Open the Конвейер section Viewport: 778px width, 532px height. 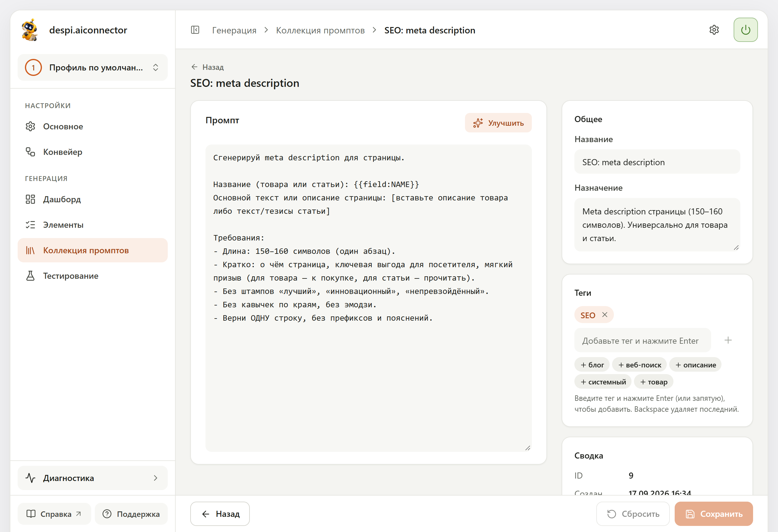[93, 152]
